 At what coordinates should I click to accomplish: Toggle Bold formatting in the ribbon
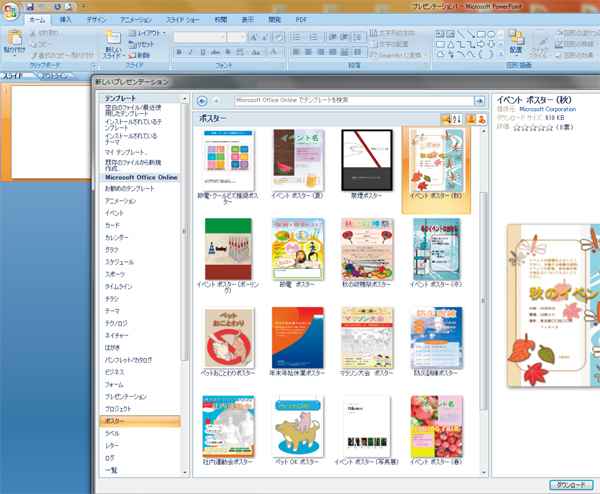[179, 52]
